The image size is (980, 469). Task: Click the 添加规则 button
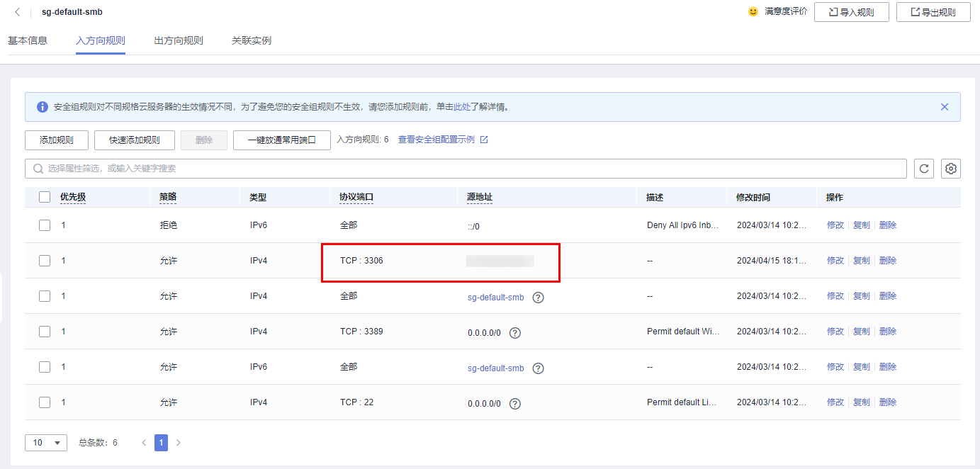(x=57, y=140)
